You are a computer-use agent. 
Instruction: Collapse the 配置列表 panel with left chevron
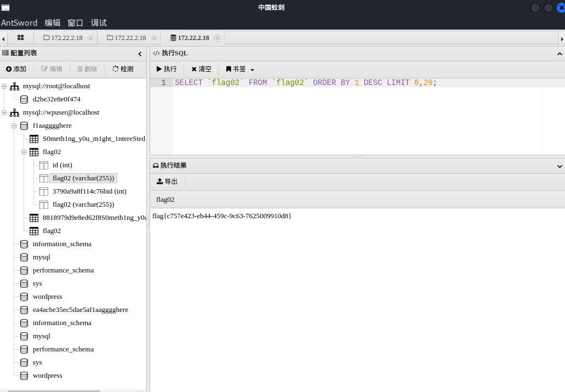click(x=140, y=54)
